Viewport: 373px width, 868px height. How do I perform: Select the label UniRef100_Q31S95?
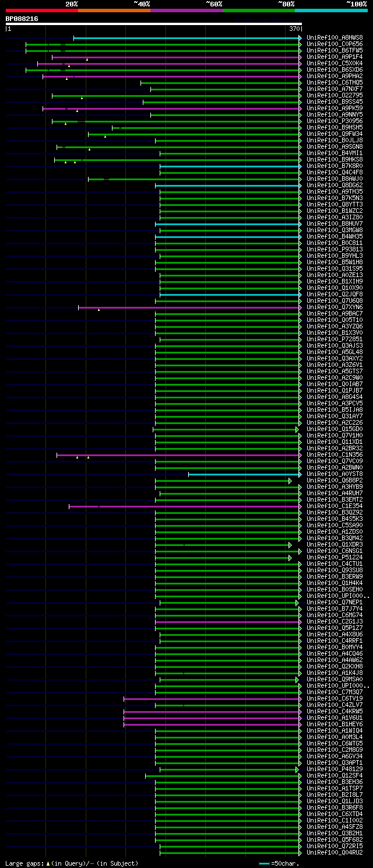335,269
